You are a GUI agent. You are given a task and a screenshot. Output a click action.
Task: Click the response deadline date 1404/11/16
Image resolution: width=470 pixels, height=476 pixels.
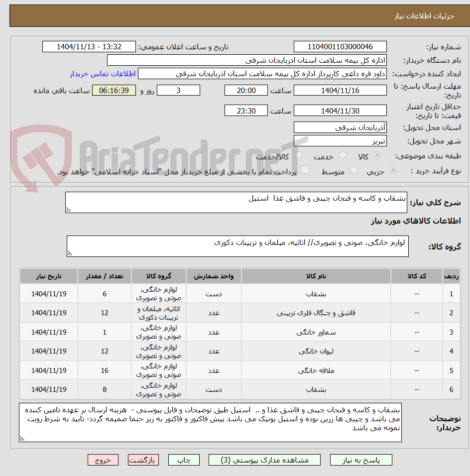pos(340,91)
